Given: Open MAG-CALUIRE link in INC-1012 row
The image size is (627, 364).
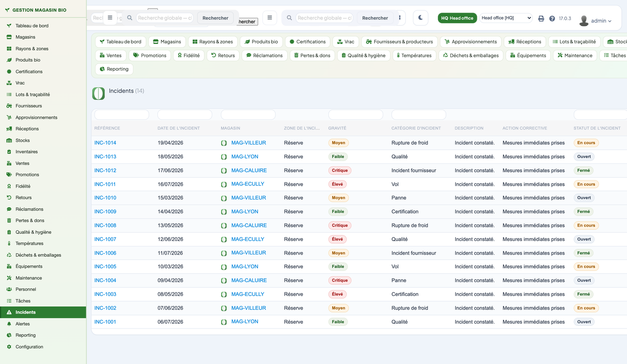Looking at the screenshot, I should pos(249,170).
